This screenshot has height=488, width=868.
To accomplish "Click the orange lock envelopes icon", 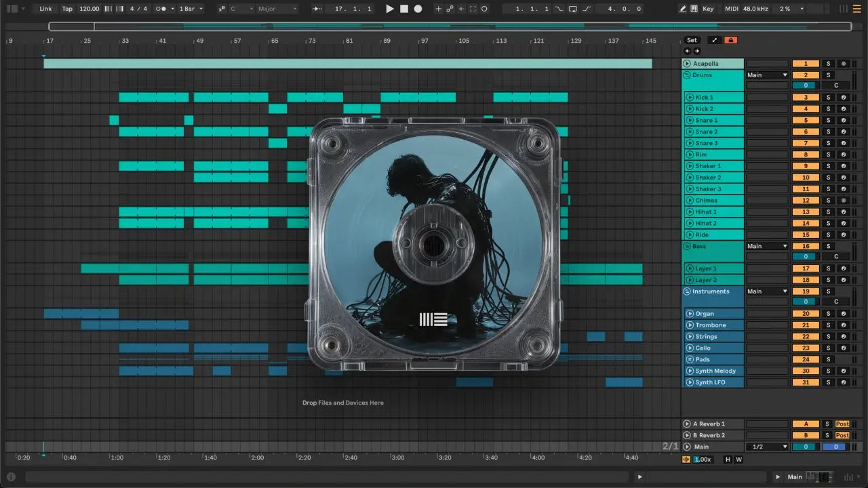I will point(730,40).
